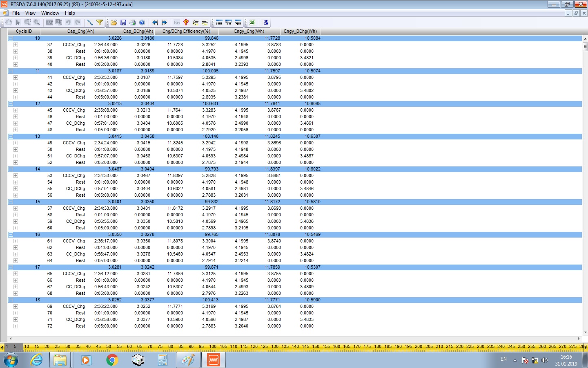Open the DCIR tool icon
588x368 pixels.
266,22
